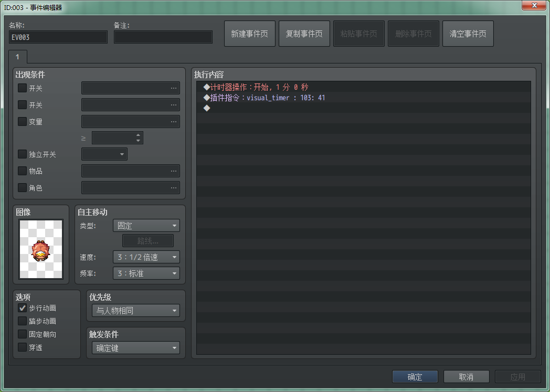Check the 穿透 option
This screenshot has width=550, height=392.
(x=22, y=347)
